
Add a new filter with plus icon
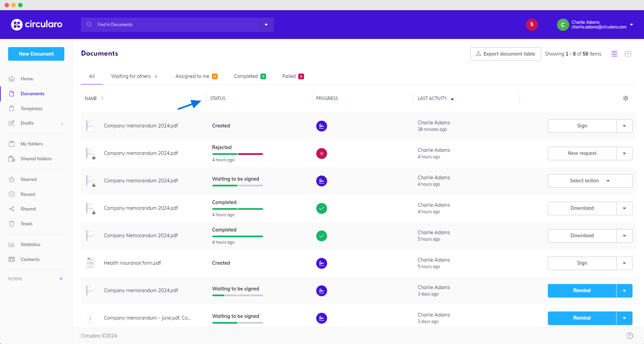61,279
